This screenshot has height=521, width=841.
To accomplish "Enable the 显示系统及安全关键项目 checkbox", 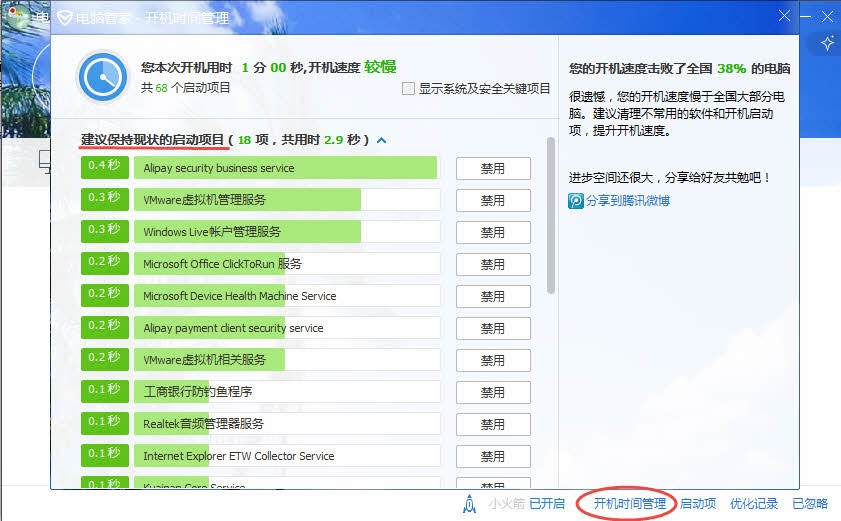I will tap(408, 89).
